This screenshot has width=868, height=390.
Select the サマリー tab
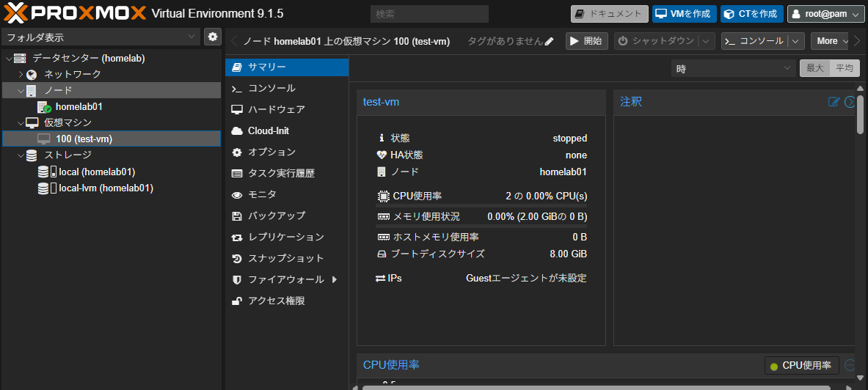pos(287,67)
